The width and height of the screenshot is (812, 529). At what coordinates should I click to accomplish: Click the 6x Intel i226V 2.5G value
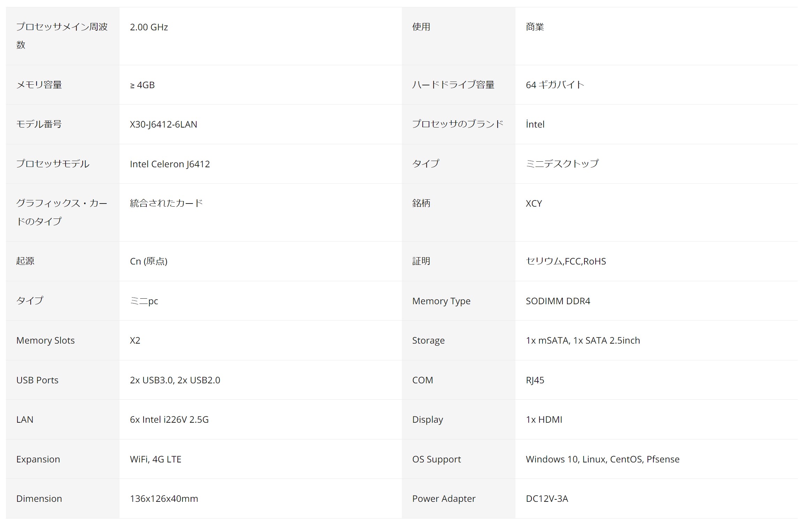tap(169, 420)
